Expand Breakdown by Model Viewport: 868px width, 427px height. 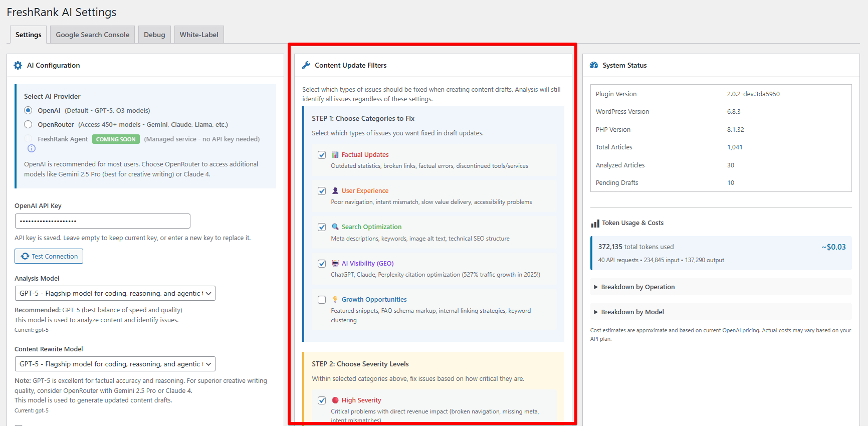pos(721,312)
